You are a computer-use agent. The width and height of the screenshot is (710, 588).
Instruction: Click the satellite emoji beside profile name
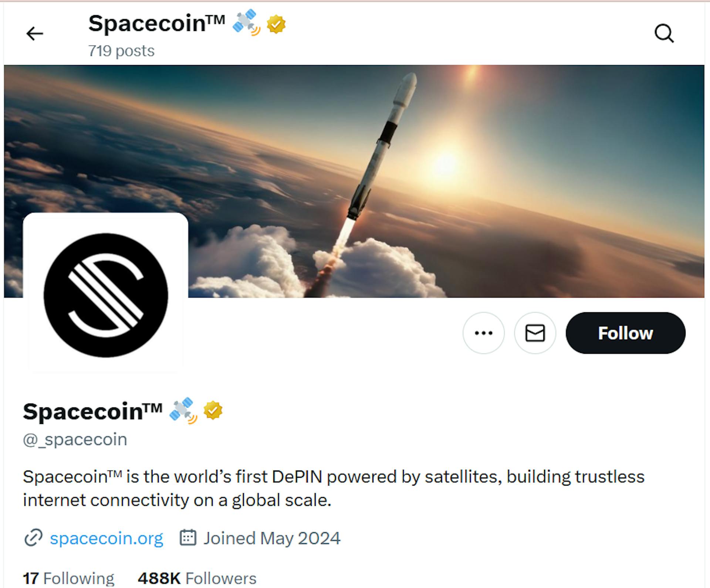pyautogui.click(x=183, y=410)
